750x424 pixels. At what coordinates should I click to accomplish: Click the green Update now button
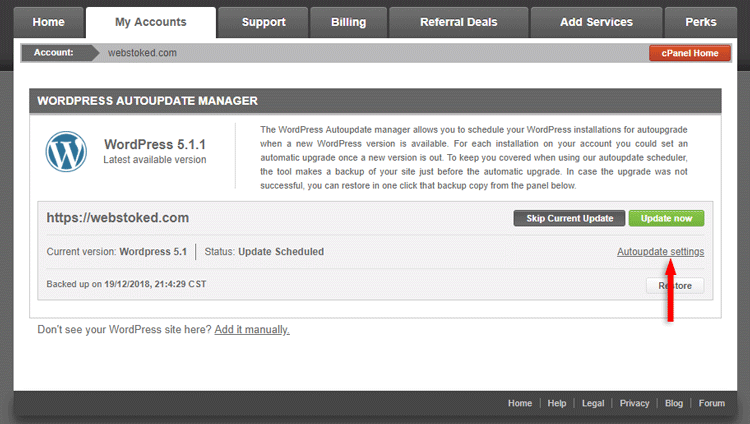point(666,218)
